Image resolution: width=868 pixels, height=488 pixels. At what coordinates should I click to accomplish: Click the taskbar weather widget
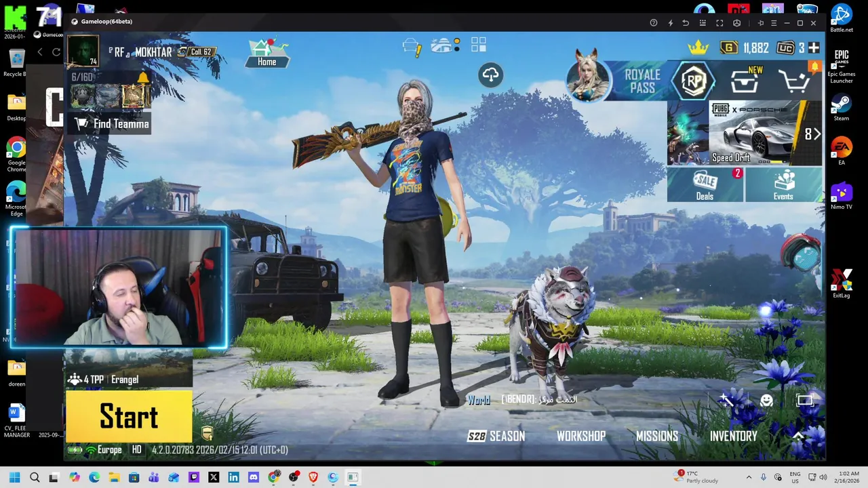pos(696,477)
